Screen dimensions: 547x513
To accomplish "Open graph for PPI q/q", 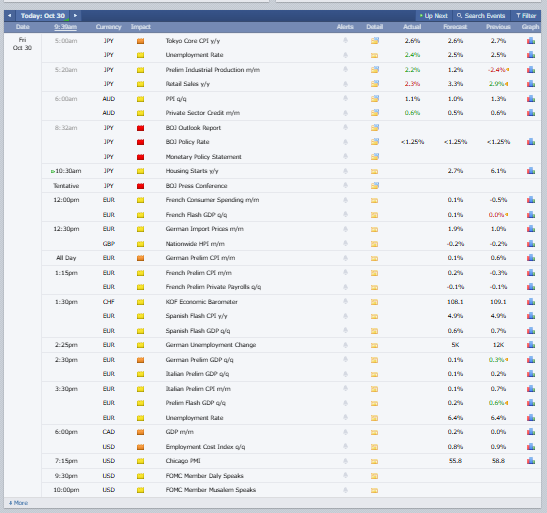I will coord(531,99).
